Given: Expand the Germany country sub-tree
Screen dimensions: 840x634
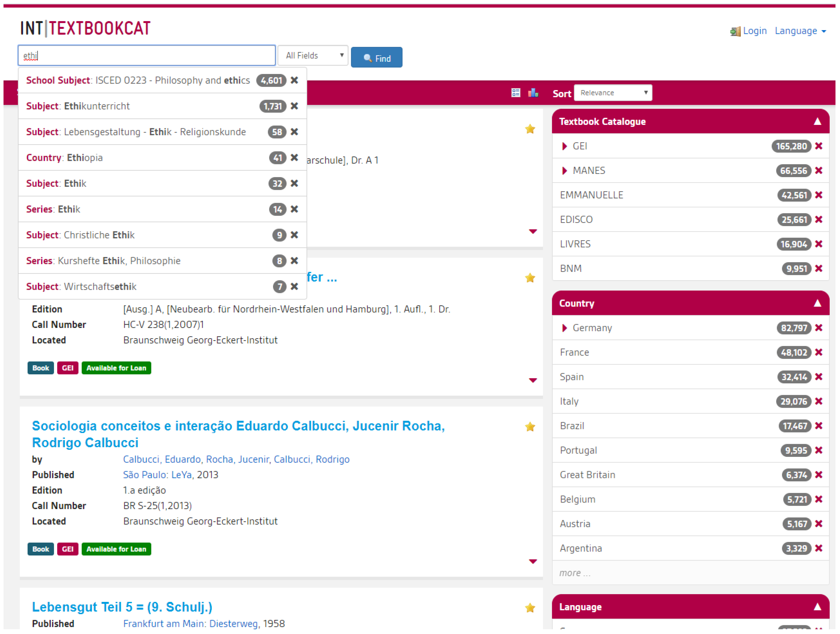Looking at the screenshot, I should click(x=564, y=328).
